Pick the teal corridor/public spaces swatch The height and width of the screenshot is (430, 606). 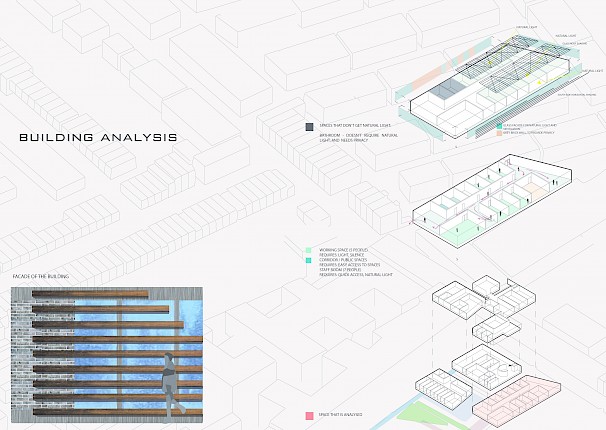pos(309,260)
